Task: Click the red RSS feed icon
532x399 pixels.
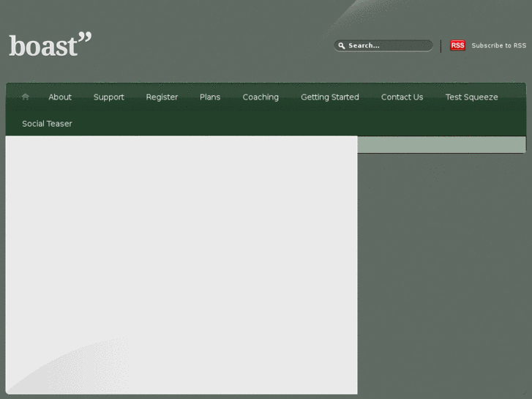Action: pyautogui.click(x=457, y=45)
